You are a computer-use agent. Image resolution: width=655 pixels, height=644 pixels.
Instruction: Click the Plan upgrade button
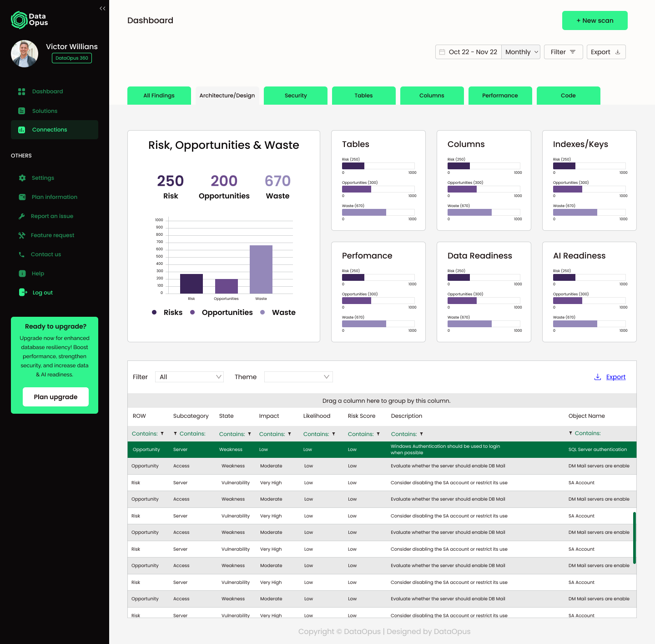(55, 397)
